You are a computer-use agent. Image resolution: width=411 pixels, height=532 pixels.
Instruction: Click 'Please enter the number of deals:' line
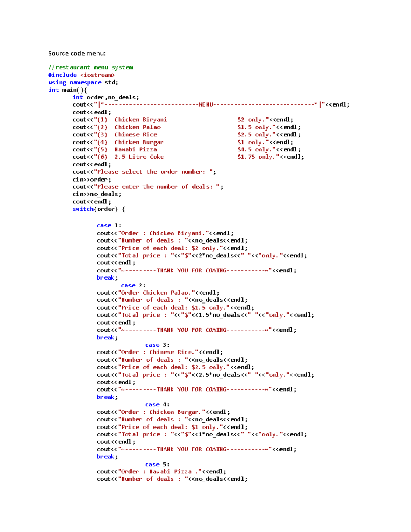tap(148, 187)
